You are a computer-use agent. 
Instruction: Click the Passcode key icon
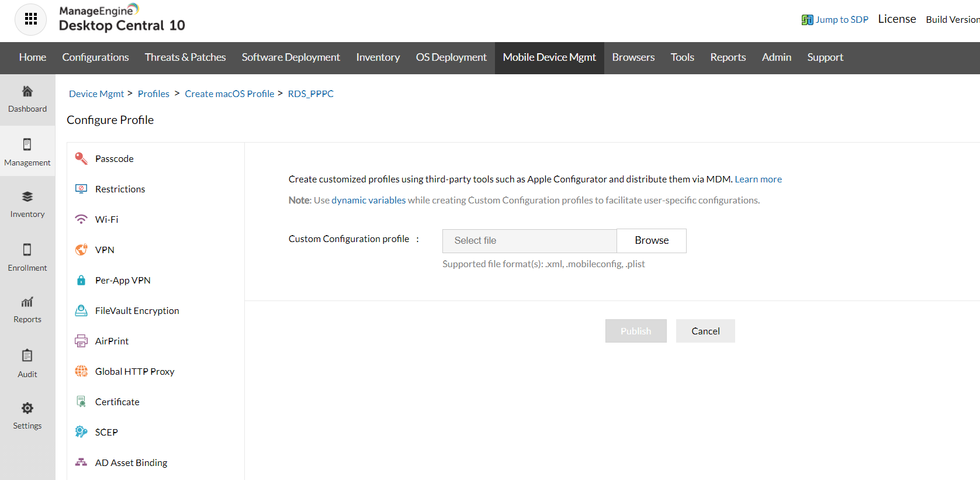click(81, 158)
